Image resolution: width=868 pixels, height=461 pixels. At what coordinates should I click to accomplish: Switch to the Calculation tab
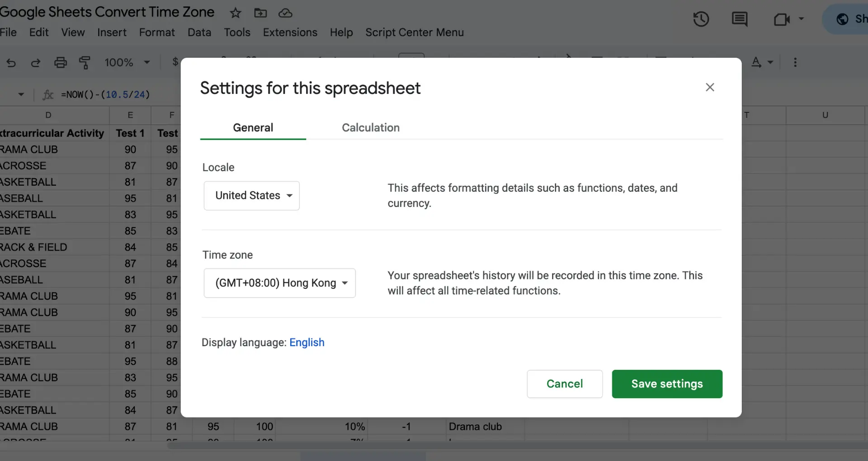tap(371, 128)
